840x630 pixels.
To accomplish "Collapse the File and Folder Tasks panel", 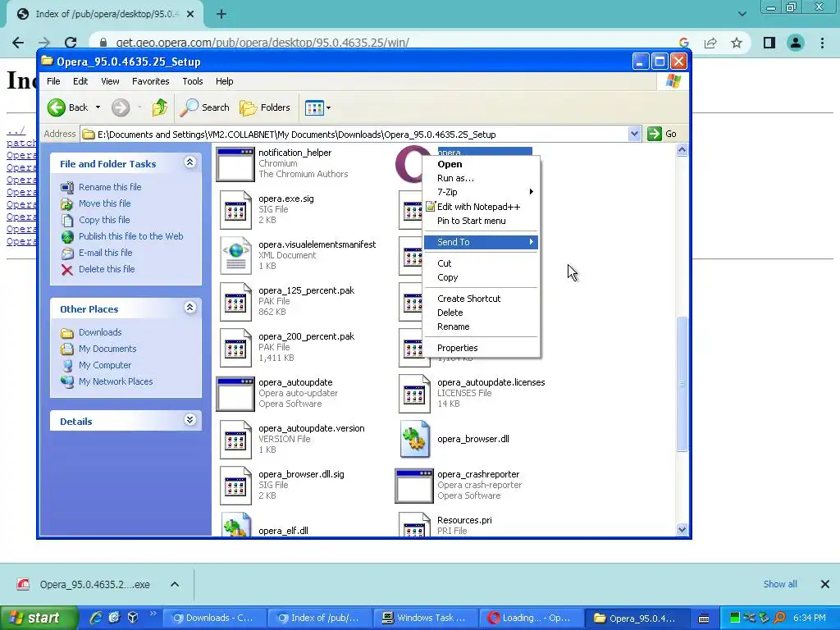I will pos(190,162).
